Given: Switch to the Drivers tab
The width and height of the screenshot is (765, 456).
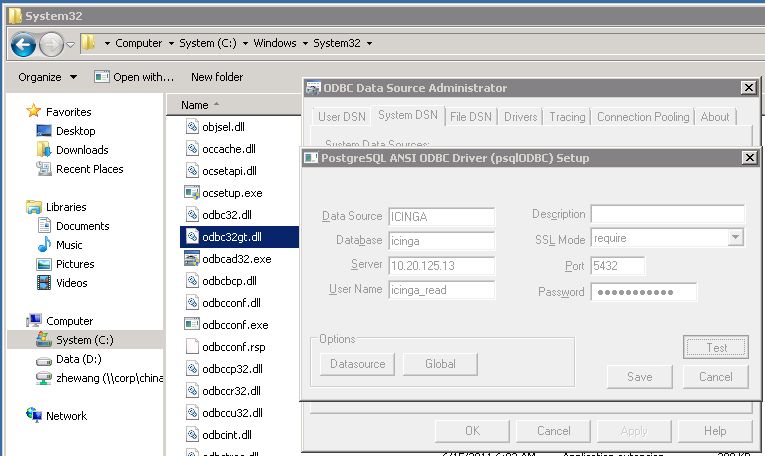Looking at the screenshot, I should 520,117.
